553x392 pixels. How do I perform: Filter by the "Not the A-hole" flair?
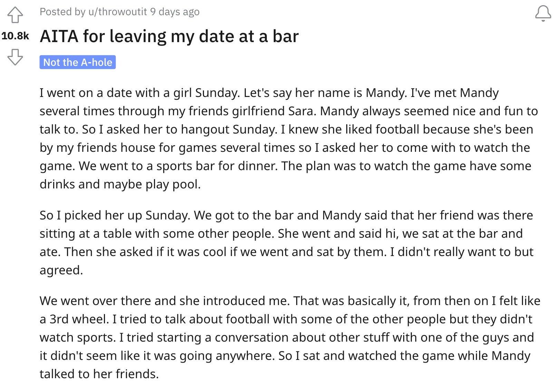(78, 62)
